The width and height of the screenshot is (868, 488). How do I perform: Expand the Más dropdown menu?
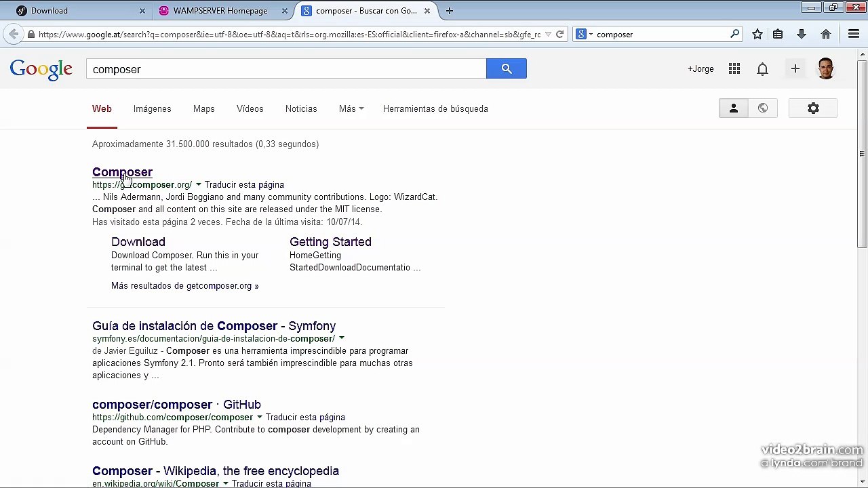[351, 108]
